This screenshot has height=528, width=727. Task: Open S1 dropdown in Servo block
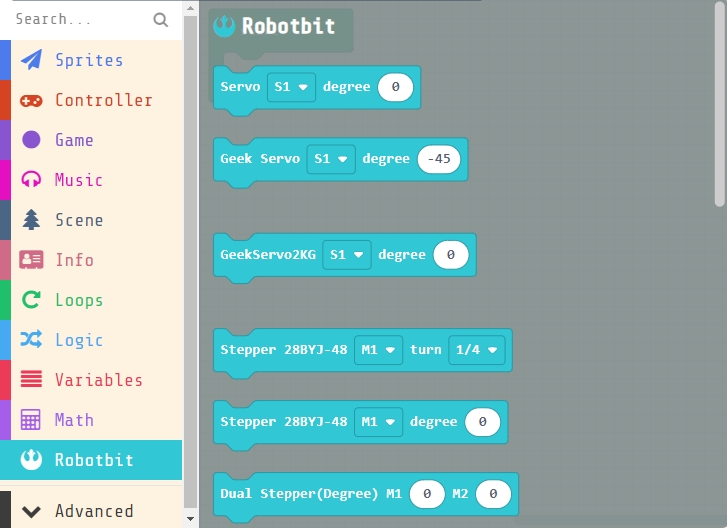coord(291,87)
